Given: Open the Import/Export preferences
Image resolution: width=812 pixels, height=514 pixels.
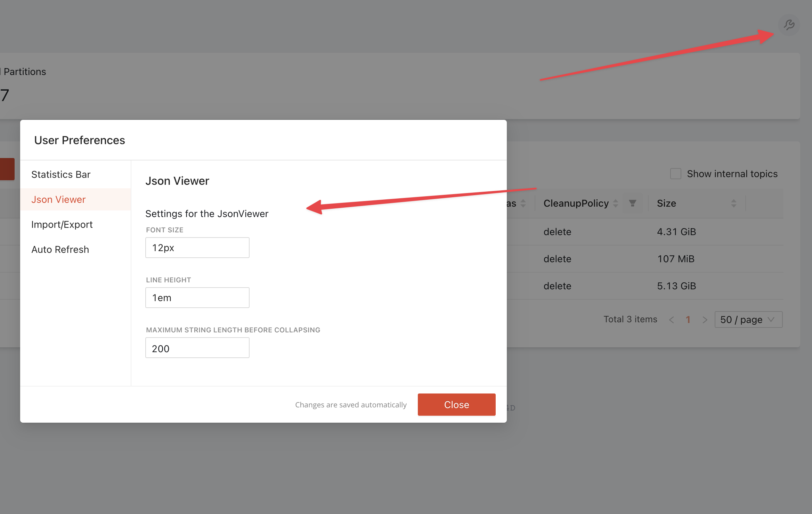Looking at the screenshot, I should [x=62, y=224].
